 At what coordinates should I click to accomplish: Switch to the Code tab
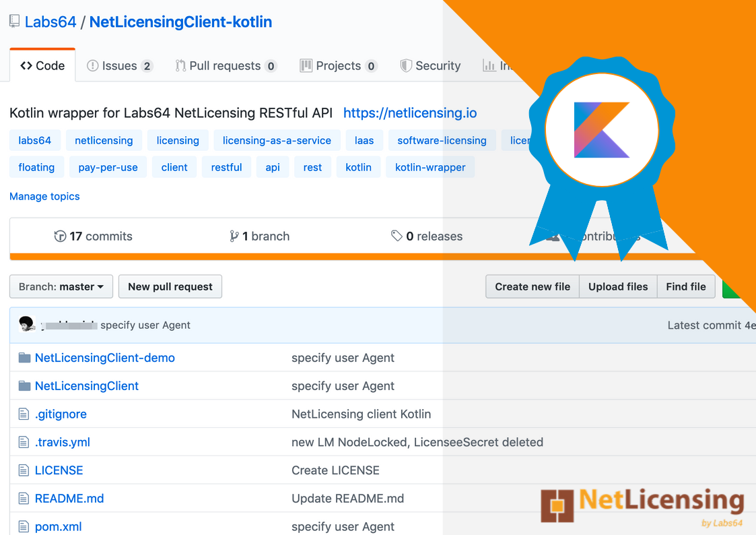(42, 65)
